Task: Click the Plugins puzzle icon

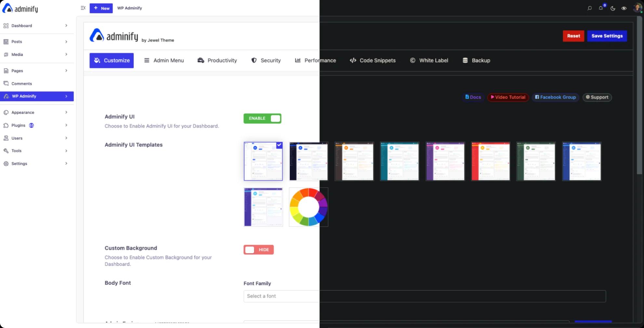Action: [6, 125]
